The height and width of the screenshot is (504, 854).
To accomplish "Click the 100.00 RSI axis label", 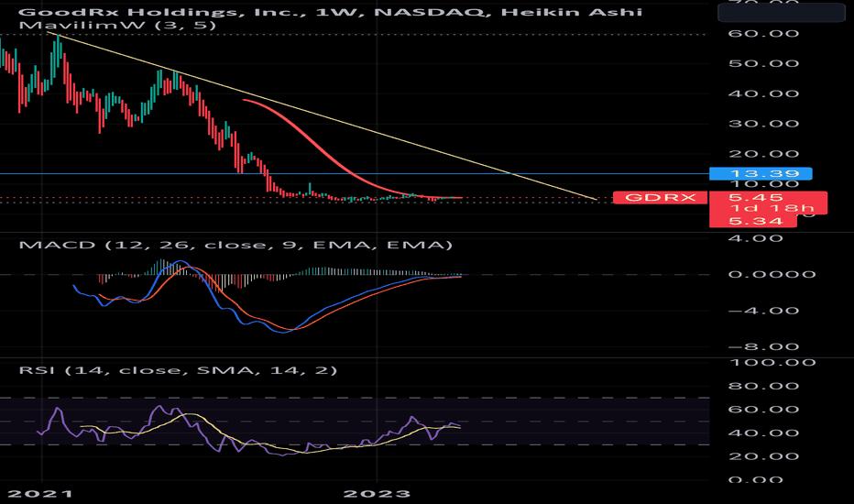I will coord(772,362).
